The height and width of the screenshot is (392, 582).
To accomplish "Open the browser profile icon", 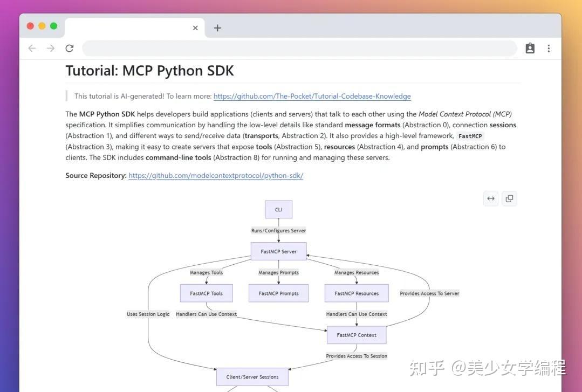I will click(530, 48).
